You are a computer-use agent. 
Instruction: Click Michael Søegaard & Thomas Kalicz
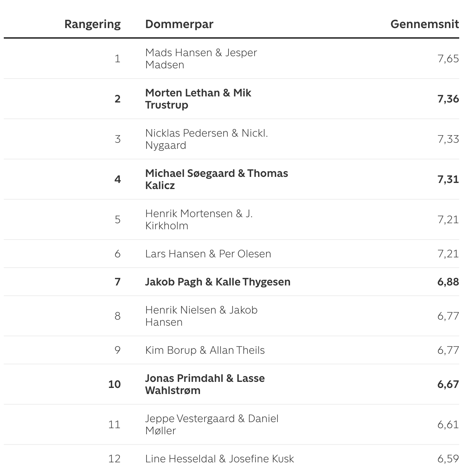[x=216, y=179]
